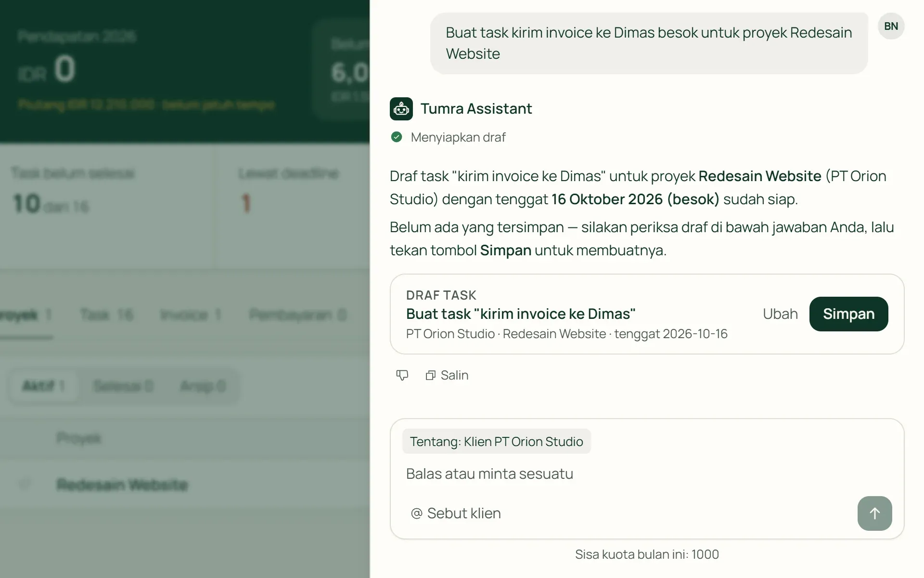Click the 'Tentang: Klien PT Orion Studio' chip
This screenshot has width=924, height=578.
pyautogui.click(x=496, y=441)
